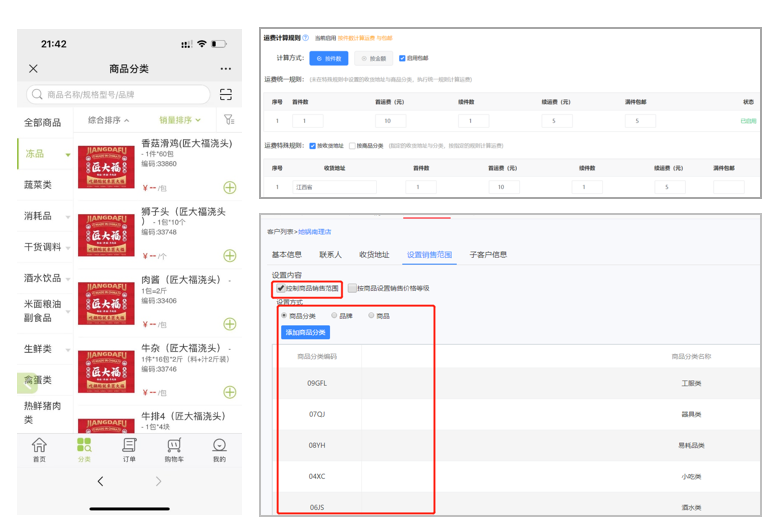Open the 牛排4（匠大福浇头）product title
Viewport: 776px width, 531px height.
click(x=184, y=416)
